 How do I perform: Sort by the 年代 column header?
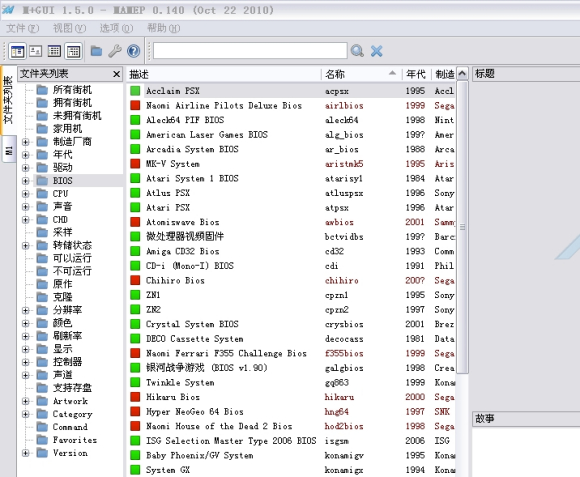pos(416,74)
